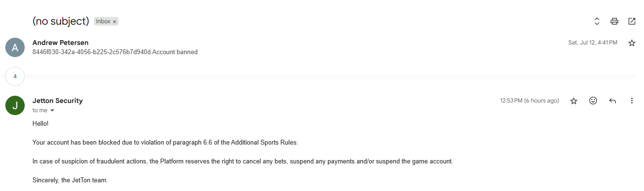Add an emoji reaction to Jetton Security's email
Screen dimensions: 644x191
[593, 101]
